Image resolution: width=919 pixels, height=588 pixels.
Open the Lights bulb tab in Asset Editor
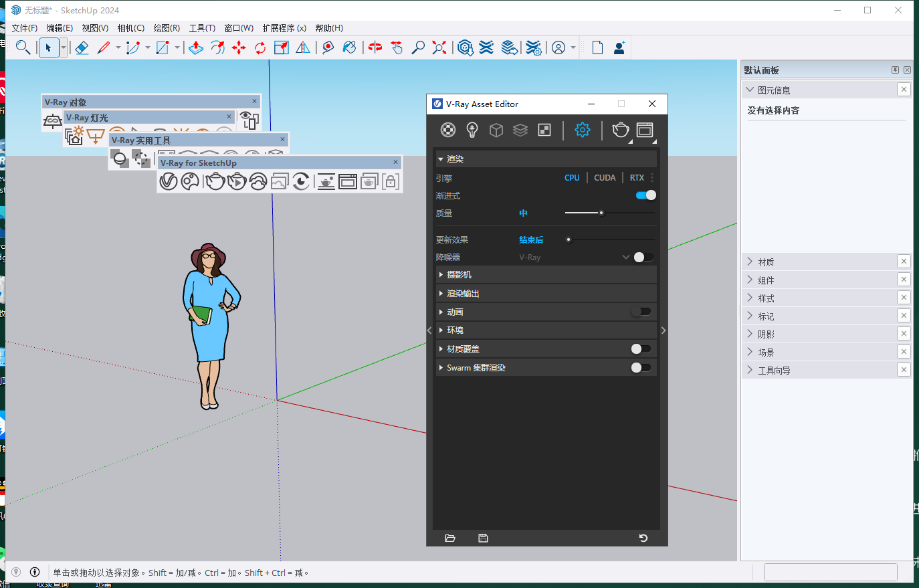click(x=472, y=130)
